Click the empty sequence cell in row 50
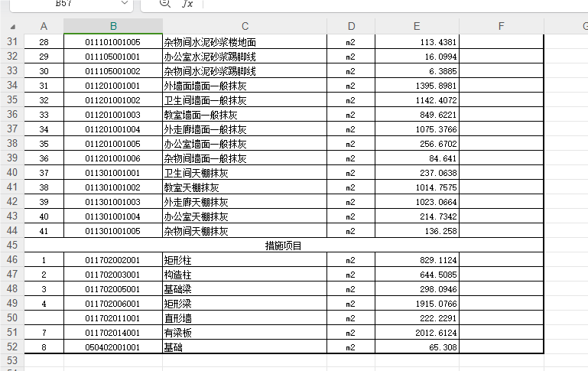The image size is (588, 371). pyautogui.click(x=44, y=318)
